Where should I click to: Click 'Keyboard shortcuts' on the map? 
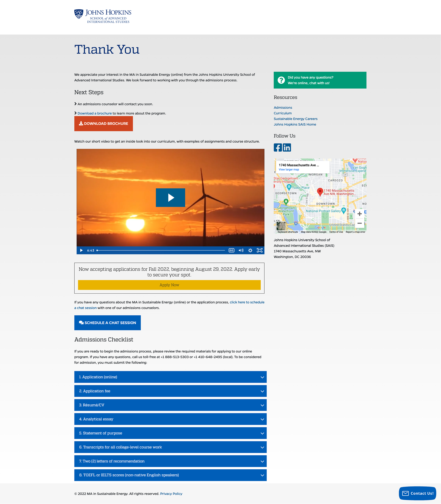click(287, 232)
